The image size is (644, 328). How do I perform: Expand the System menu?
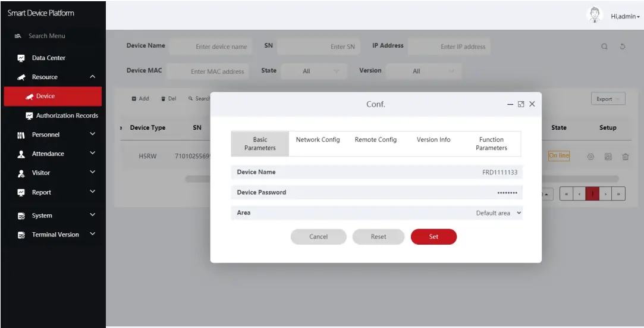point(92,214)
